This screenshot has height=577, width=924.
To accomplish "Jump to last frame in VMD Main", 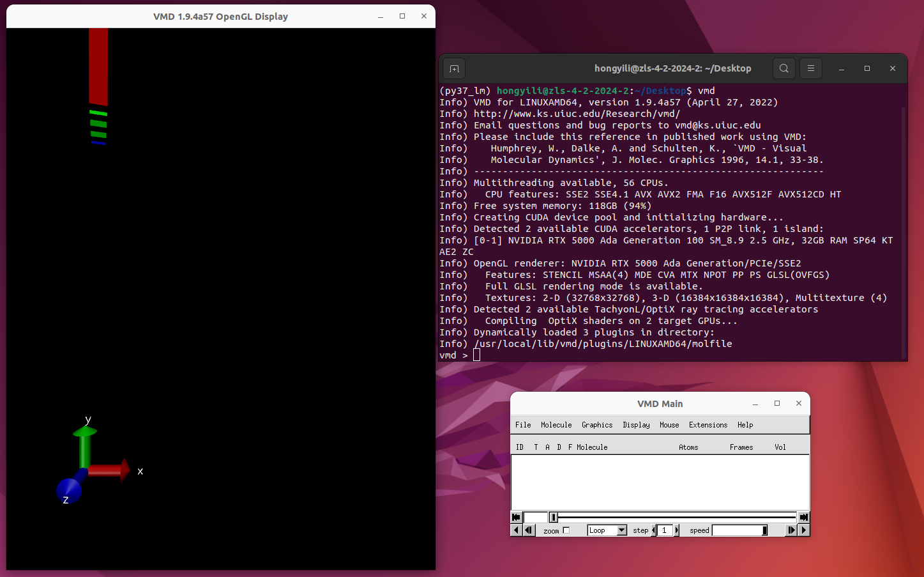I will tap(804, 517).
